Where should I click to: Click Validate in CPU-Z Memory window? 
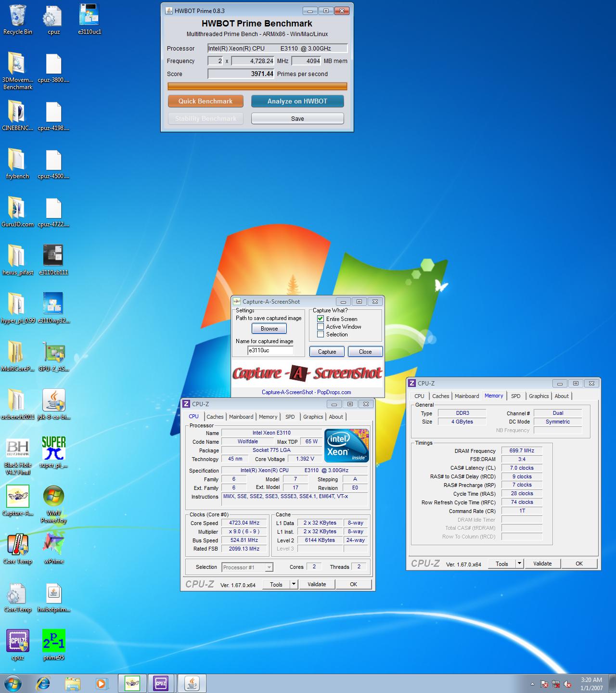tap(542, 564)
